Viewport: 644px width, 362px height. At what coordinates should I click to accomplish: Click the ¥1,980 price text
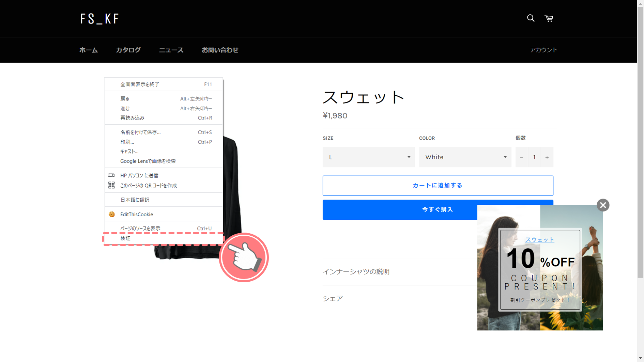click(335, 116)
